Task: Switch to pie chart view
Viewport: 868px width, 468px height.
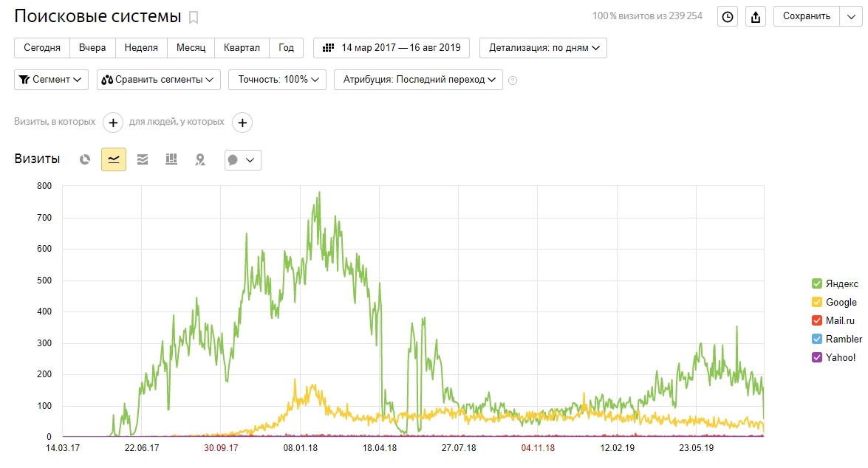Action: (x=85, y=159)
